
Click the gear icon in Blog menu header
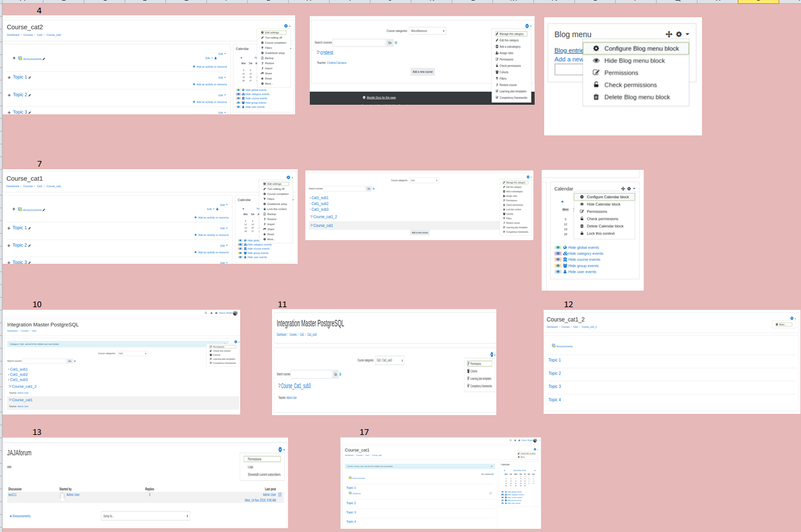679,34
